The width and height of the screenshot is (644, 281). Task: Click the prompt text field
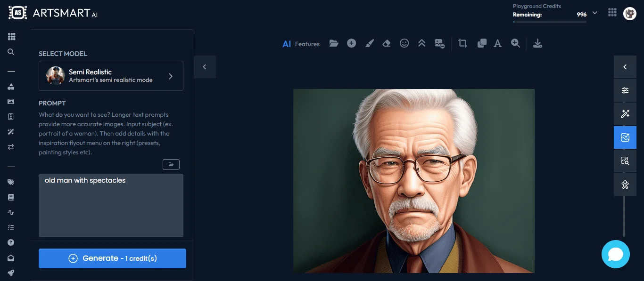(111, 205)
